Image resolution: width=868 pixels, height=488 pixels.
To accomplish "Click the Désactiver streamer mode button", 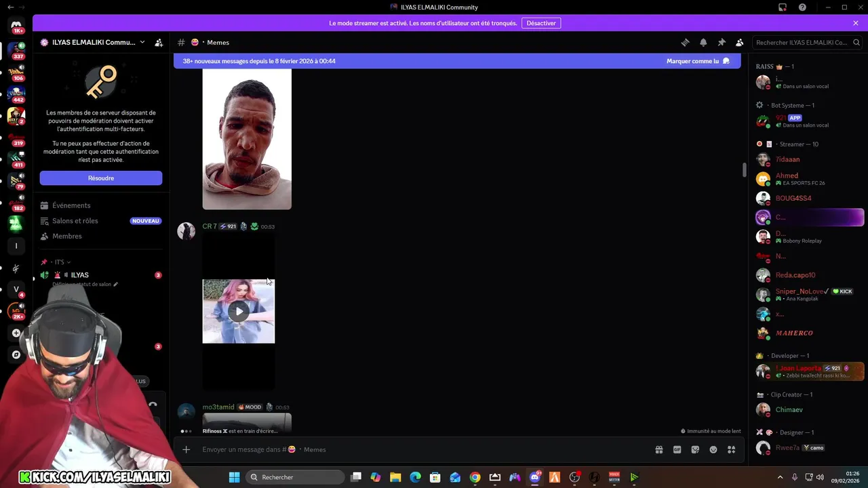I will point(541,23).
